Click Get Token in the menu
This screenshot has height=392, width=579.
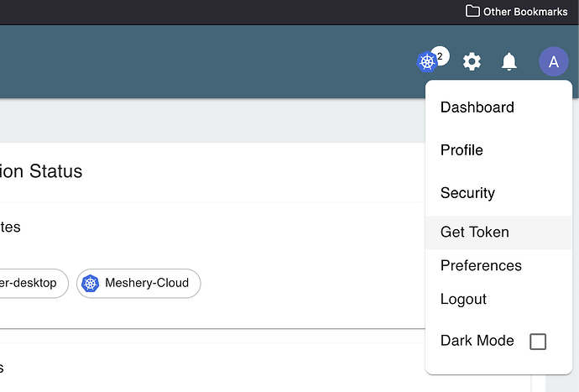[x=498, y=233]
